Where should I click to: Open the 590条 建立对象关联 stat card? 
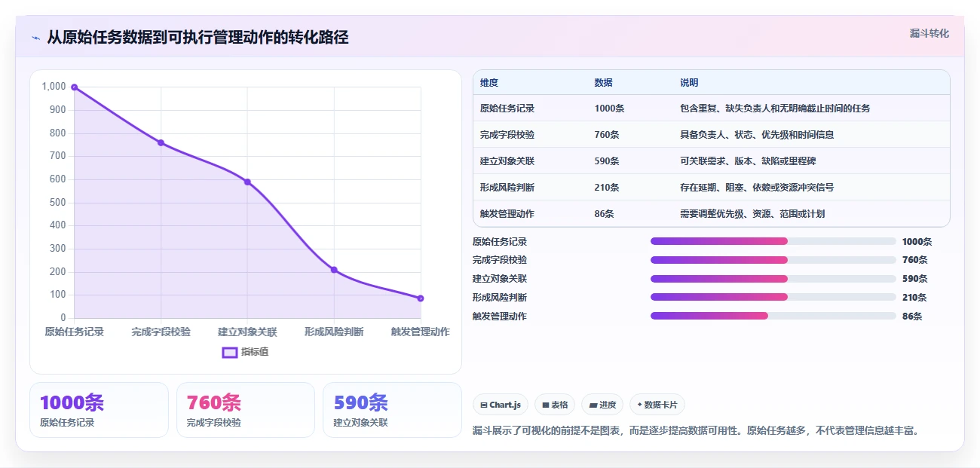tap(392, 410)
